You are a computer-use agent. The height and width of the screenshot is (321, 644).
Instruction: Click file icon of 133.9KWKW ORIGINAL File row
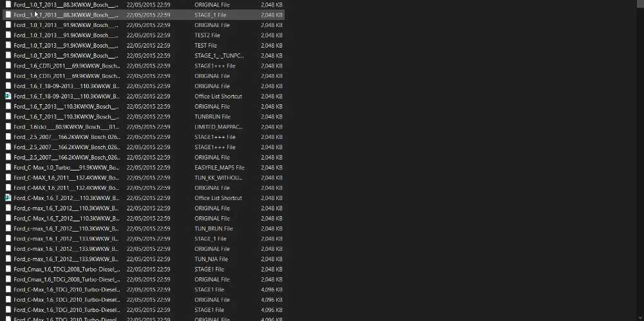[8, 249]
